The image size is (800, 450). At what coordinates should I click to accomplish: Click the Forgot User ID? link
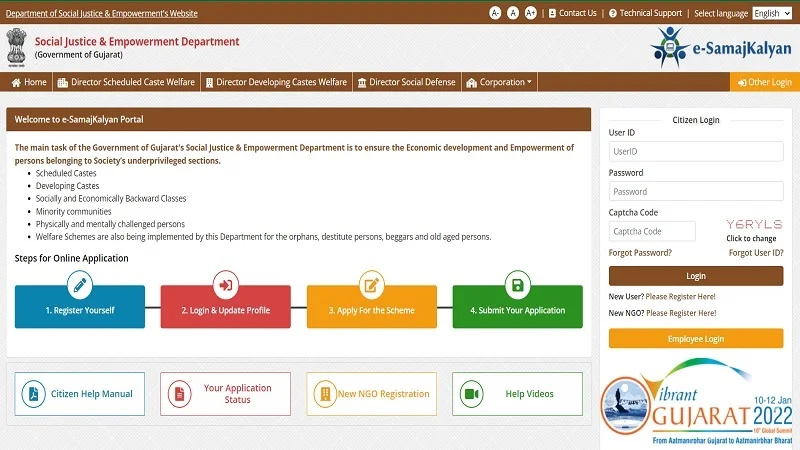tap(756, 253)
